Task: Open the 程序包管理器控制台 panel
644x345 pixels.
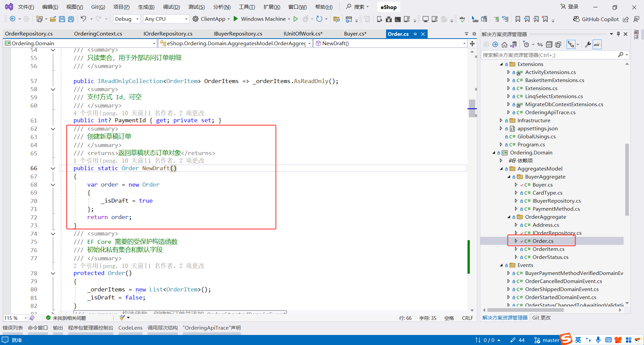Action: pos(91,328)
